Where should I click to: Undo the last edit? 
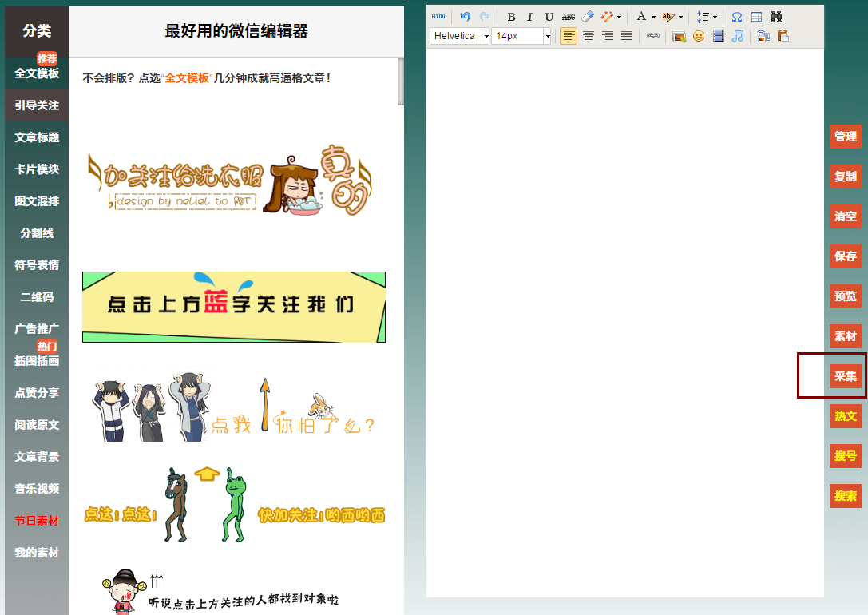tap(466, 16)
